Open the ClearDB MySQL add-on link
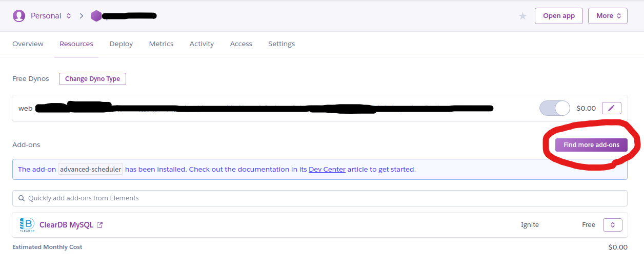This screenshot has width=644, height=270. [66, 225]
